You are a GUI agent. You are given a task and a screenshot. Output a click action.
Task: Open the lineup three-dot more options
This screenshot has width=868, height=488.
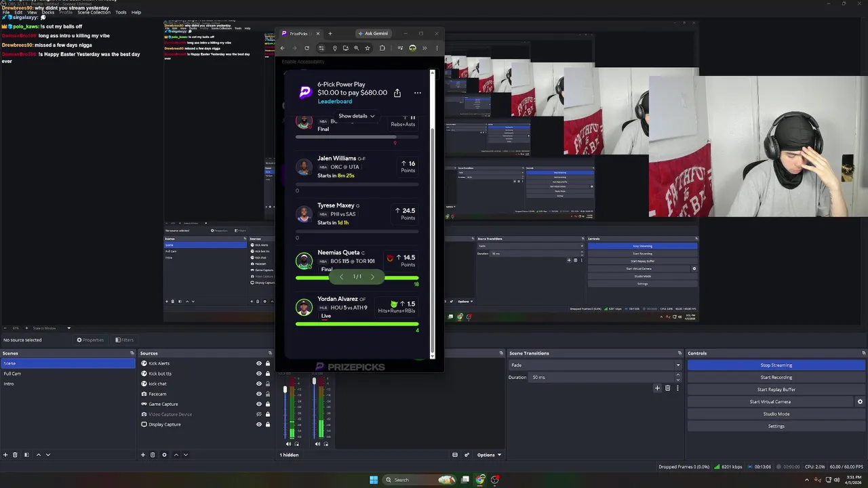click(417, 93)
